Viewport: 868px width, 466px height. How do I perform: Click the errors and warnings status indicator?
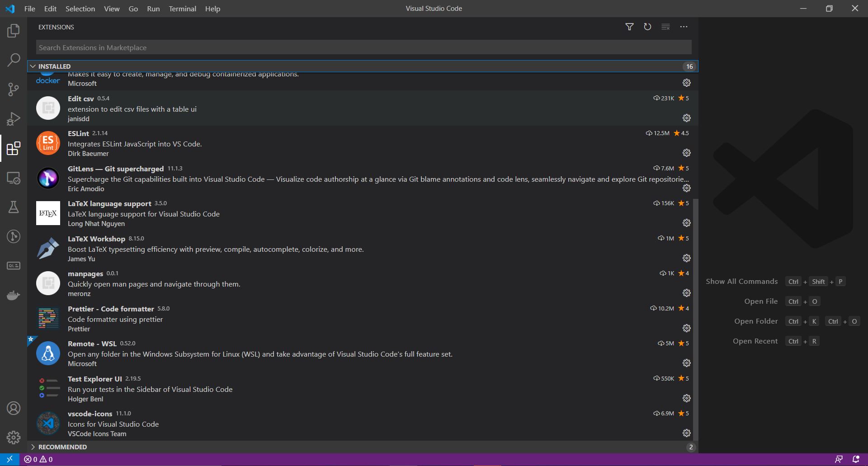tap(38, 459)
